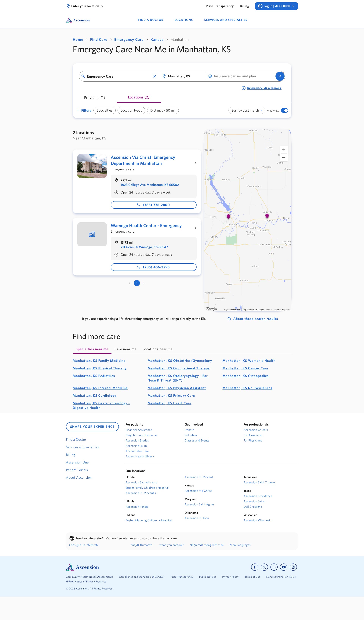Open Enter your location dropdown

pos(85,6)
